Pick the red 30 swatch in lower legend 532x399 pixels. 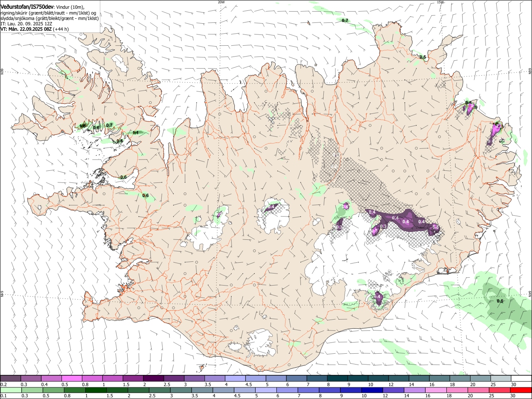click(521, 390)
